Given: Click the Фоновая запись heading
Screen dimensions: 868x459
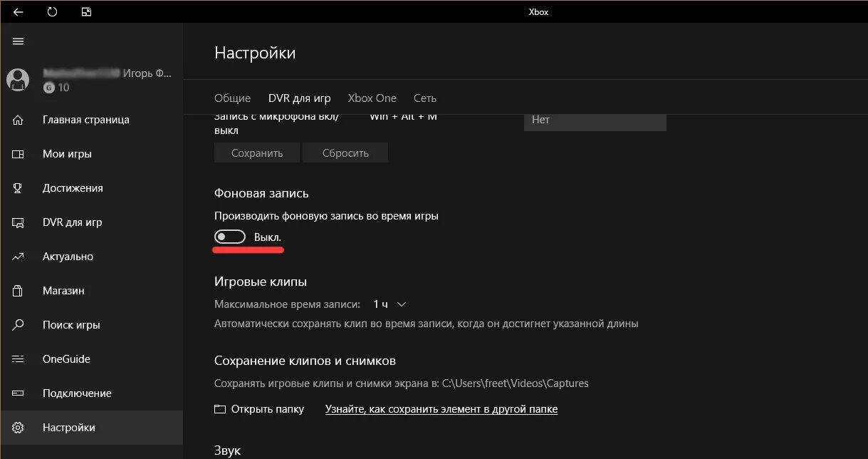Looking at the screenshot, I should (x=261, y=193).
